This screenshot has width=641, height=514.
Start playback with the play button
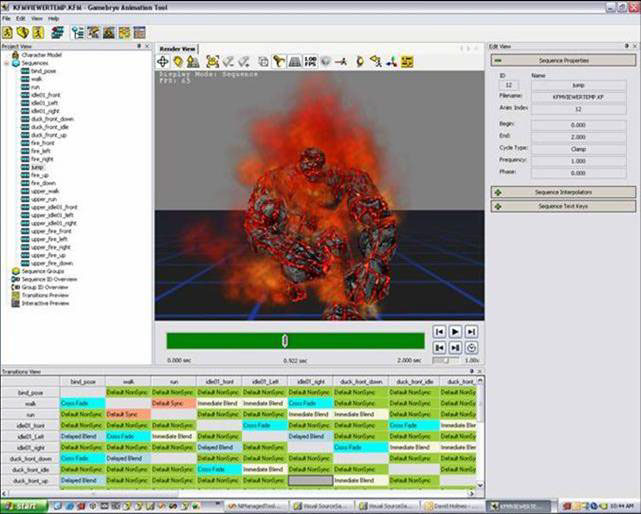click(455, 332)
